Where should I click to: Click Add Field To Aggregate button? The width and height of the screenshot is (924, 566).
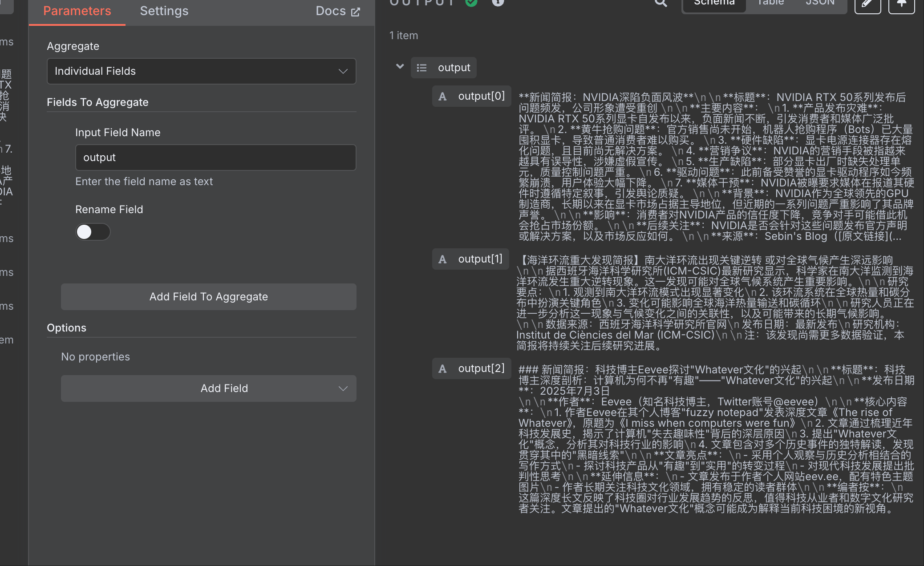click(x=208, y=297)
